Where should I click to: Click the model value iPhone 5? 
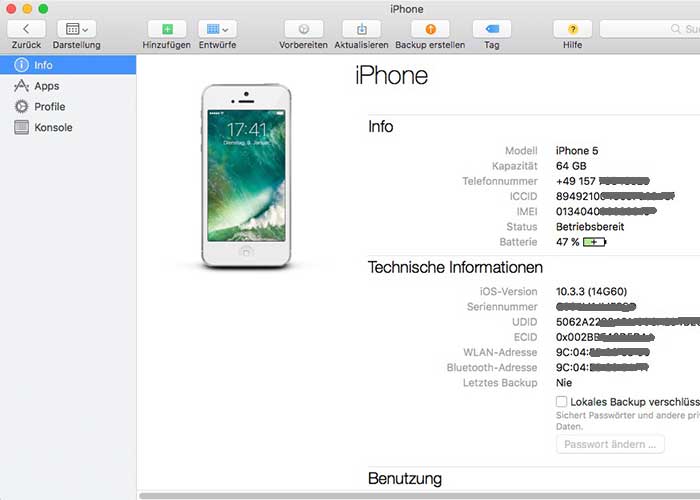click(577, 150)
